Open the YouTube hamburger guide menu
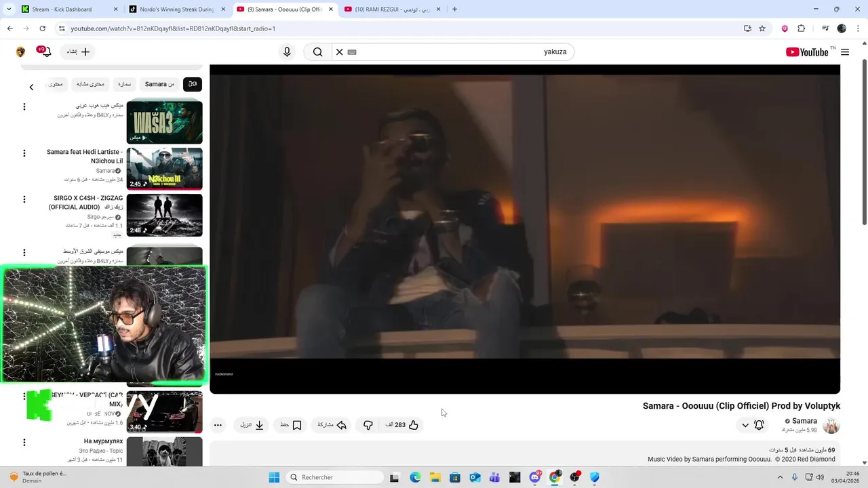Screen dimensions: 868x488 pos(845,52)
